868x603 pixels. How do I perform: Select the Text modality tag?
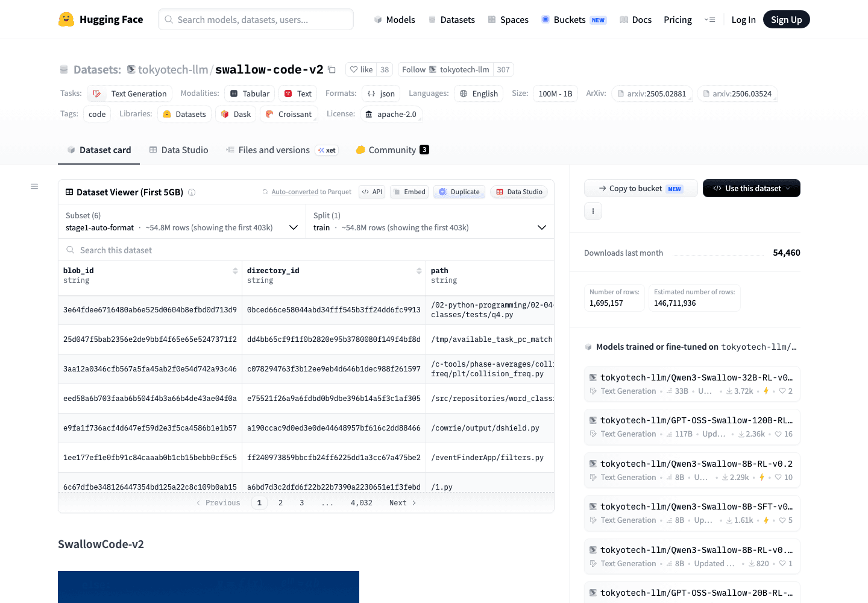tap(298, 93)
